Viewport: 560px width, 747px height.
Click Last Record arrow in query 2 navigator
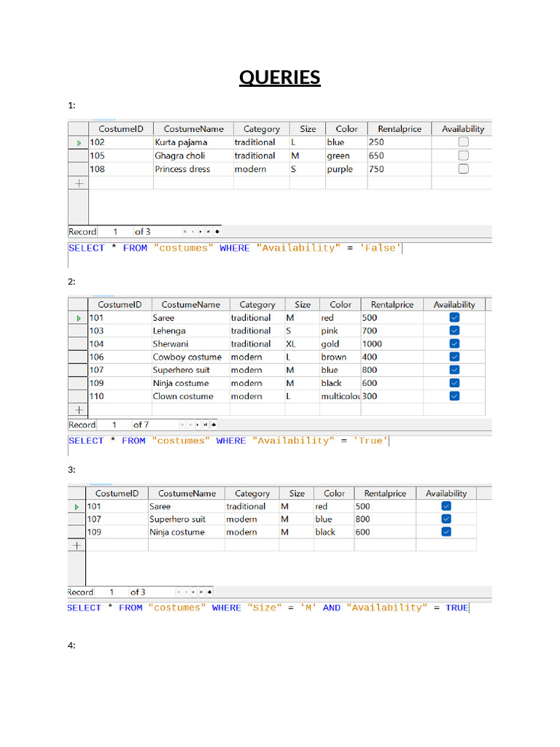pyautogui.click(x=206, y=425)
